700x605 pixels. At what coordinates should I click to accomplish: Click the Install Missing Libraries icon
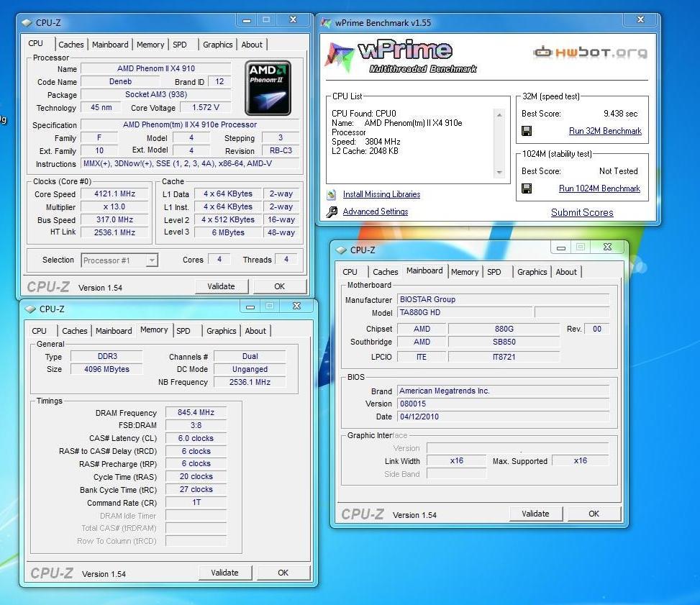coord(331,194)
